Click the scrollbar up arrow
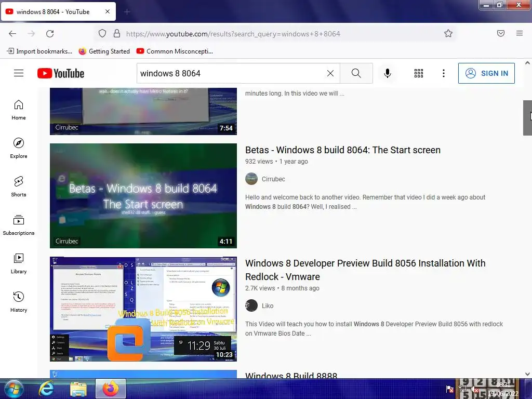 coord(527,63)
